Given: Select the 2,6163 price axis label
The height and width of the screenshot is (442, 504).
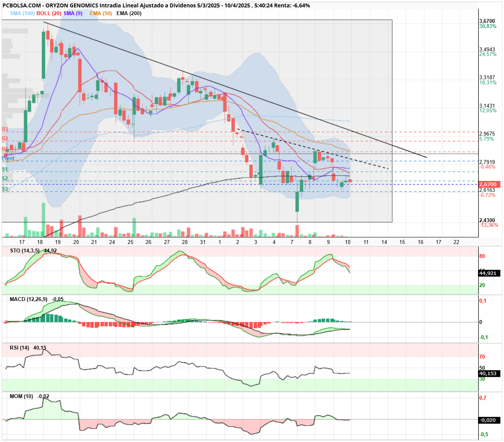Looking at the screenshot, I should pyautogui.click(x=487, y=190).
